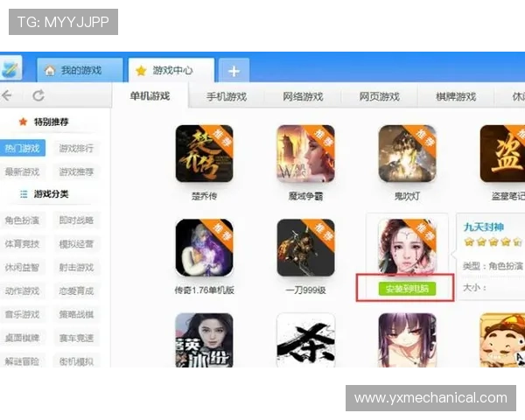Select the 手机游戏 category tab

[x=227, y=97]
